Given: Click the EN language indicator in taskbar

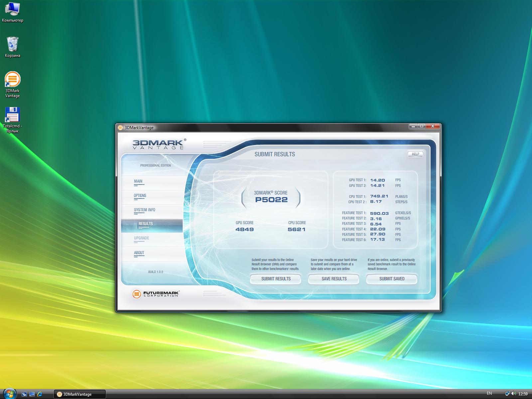Looking at the screenshot, I should pyautogui.click(x=489, y=393).
